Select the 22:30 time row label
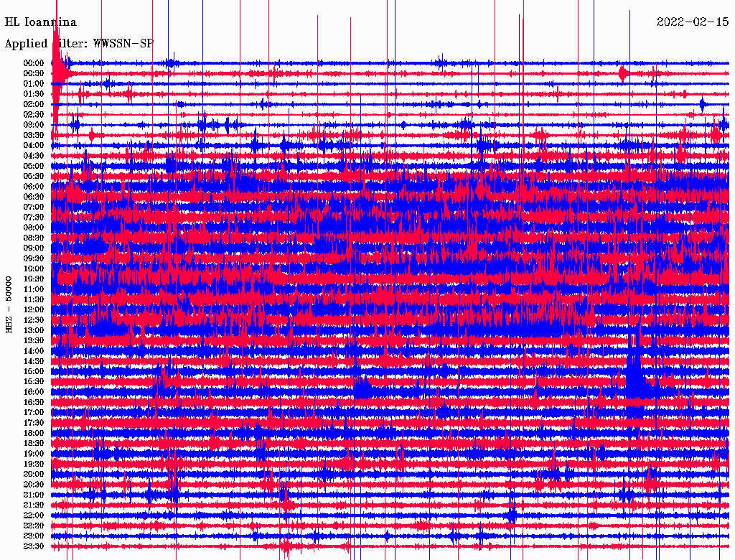This screenshot has width=735, height=560. pyautogui.click(x=34, y=526)
